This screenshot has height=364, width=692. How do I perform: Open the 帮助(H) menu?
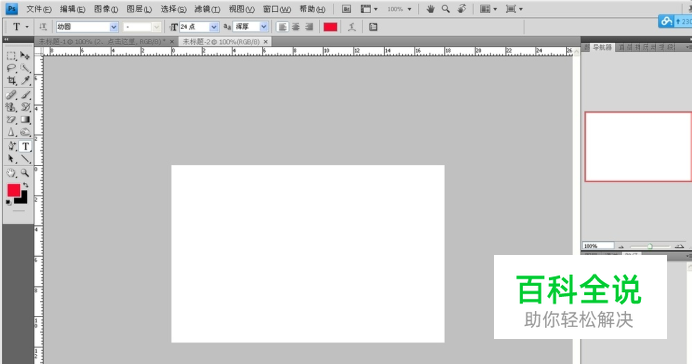pos(312,9)
